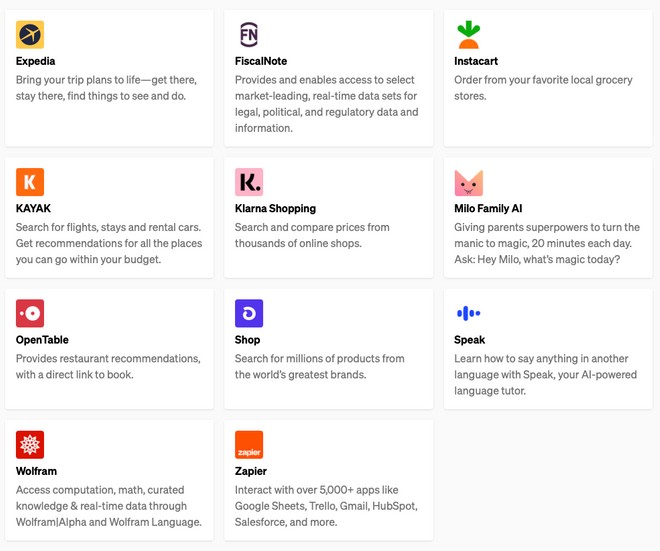This screenshot has width=660, height=551.
Task: Open the Instacart plugin card description
Action: pos(543,88)
